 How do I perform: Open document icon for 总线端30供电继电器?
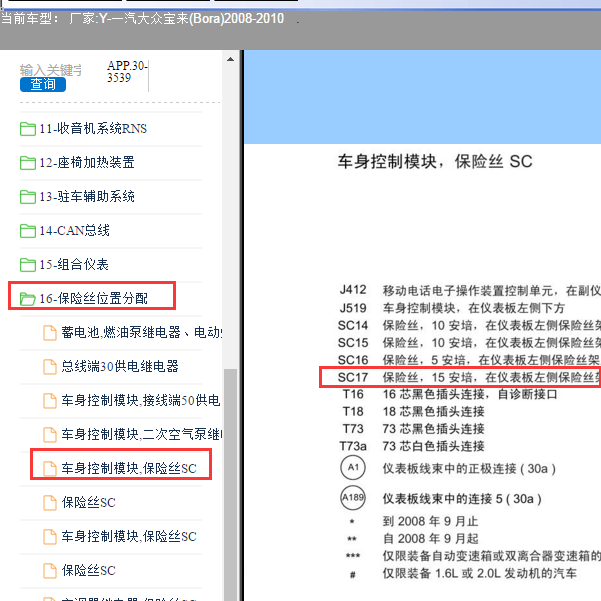tap(50, 366)
